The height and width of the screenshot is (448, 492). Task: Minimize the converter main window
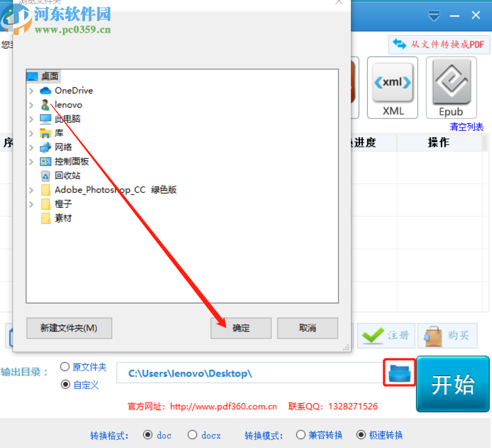click(x=455, y=16)
